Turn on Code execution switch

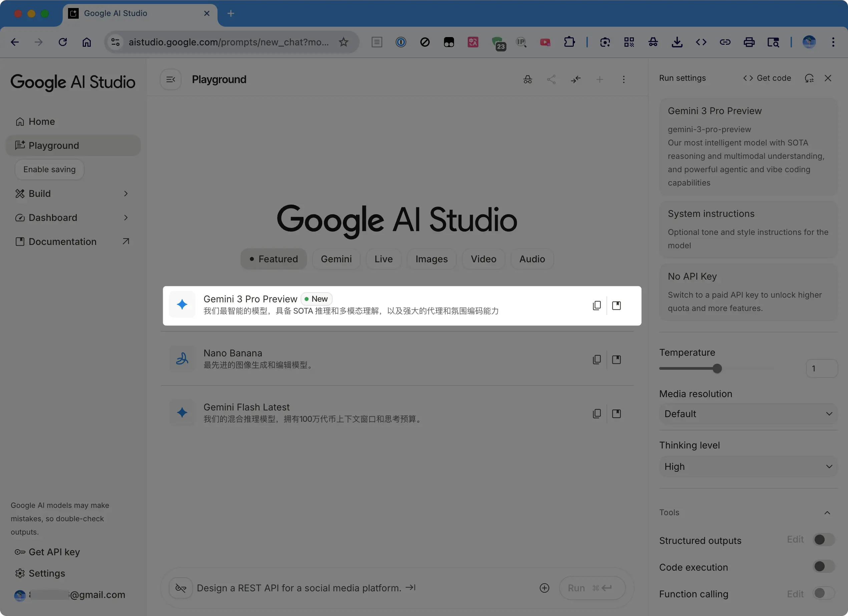pyautogui.click(x=823, y=567)
